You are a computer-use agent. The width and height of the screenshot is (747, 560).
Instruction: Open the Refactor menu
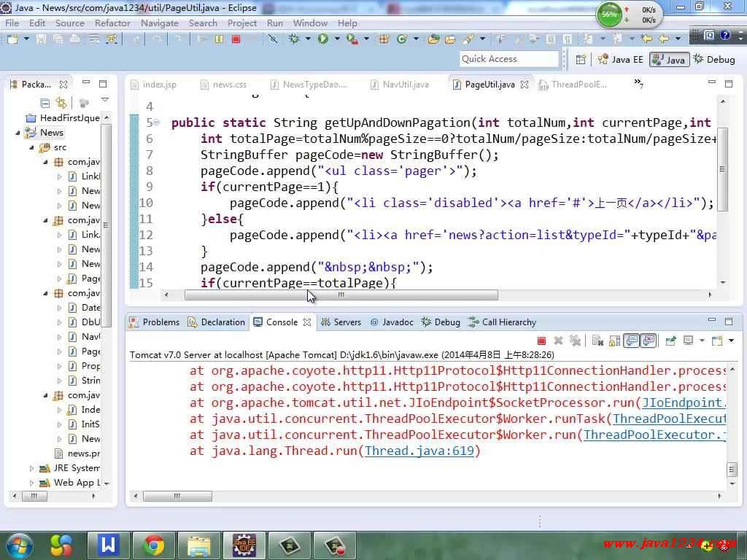pyautogui.click(x=112, y=23)
